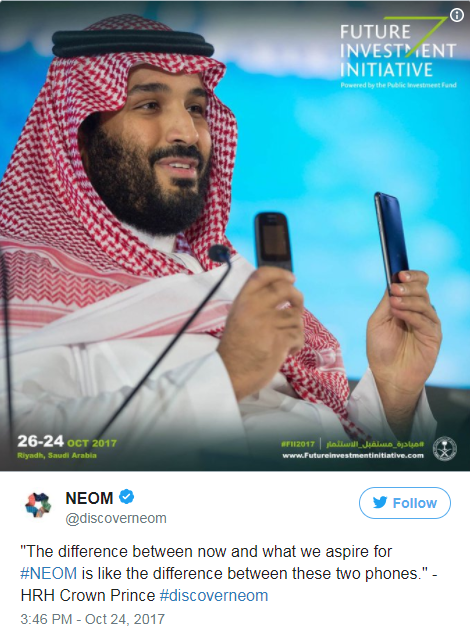Click the Arabic hashtag on the photo

(375, 444)
